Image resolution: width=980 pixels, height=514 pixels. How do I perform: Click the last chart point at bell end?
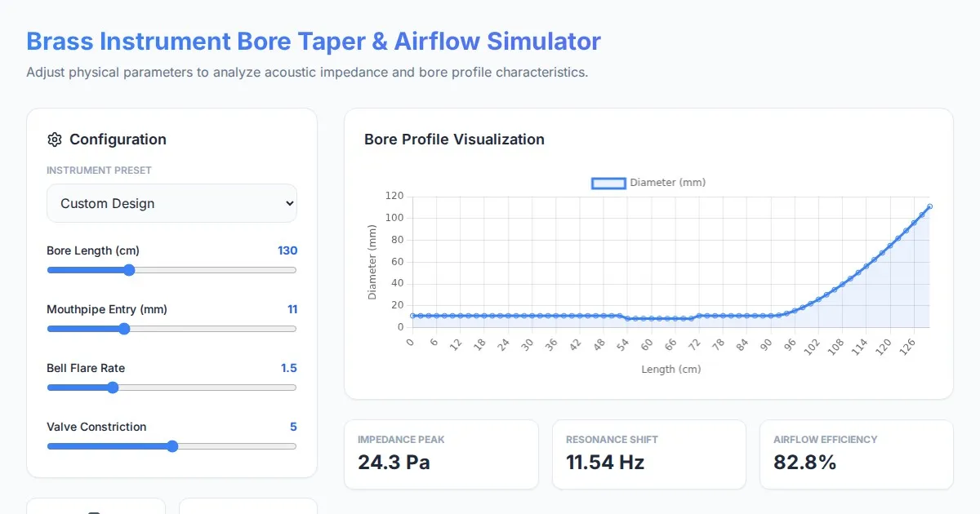929,206
